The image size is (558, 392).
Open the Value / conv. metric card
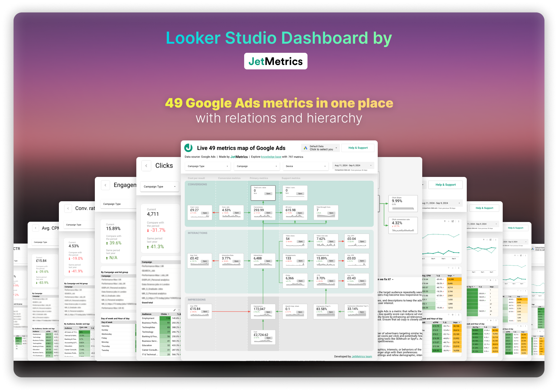[x=300, y=194]
